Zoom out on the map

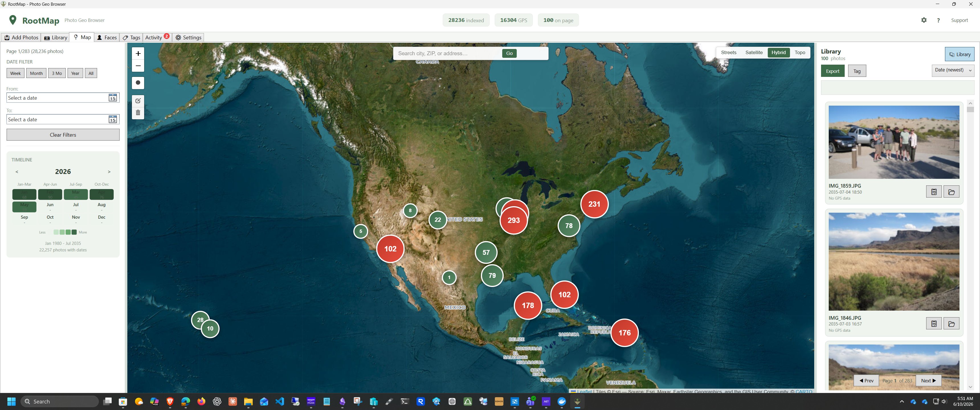point(138,66)
